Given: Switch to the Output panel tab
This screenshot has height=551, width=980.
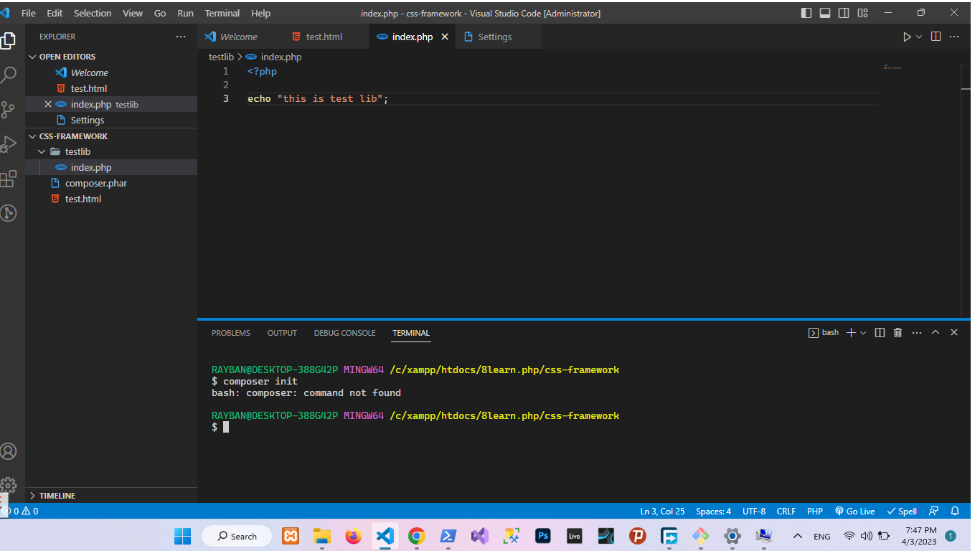Looking at the screenshot, I should pos(282,333).
